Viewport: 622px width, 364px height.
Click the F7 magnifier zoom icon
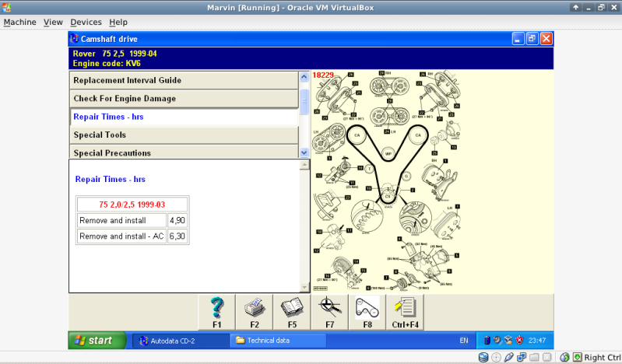pos(329,312)
